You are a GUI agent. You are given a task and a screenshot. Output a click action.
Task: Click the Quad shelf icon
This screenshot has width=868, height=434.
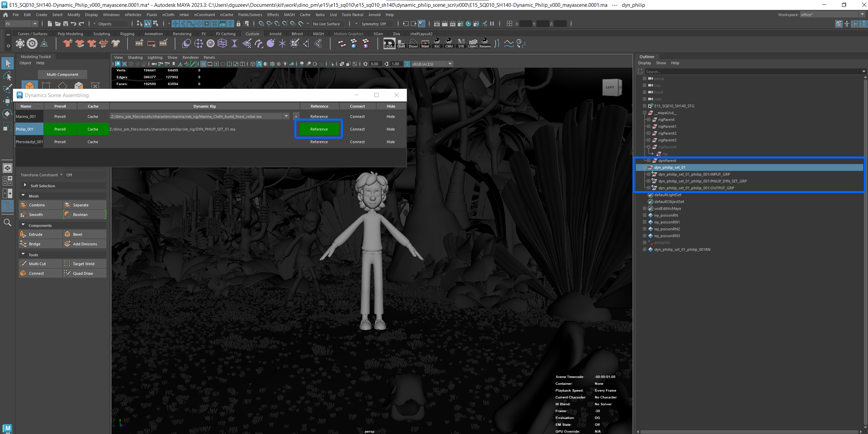click(401, 43)
